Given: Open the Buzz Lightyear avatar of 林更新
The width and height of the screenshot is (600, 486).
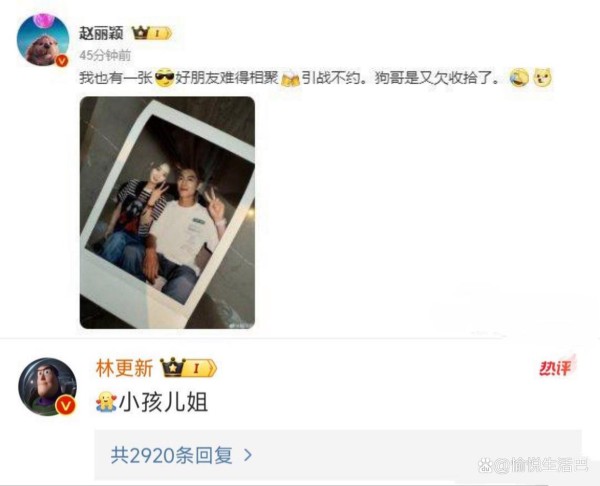Looking at the screenshot, I should [48, 387].
